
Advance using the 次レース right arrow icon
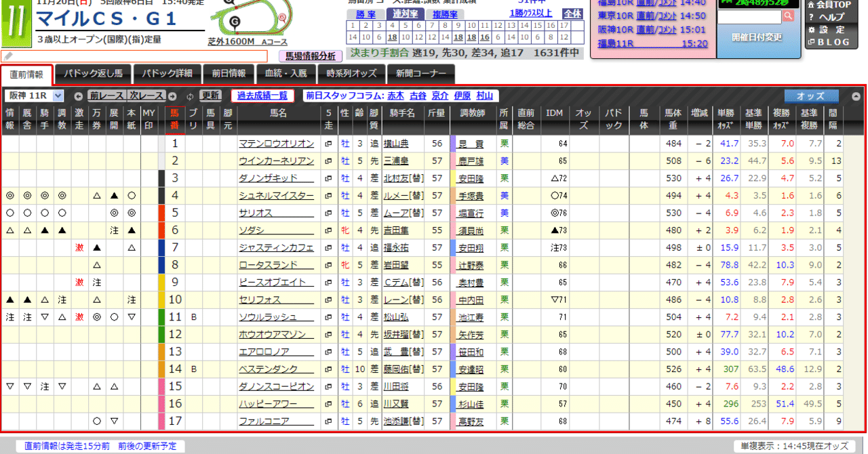point(171,96)
